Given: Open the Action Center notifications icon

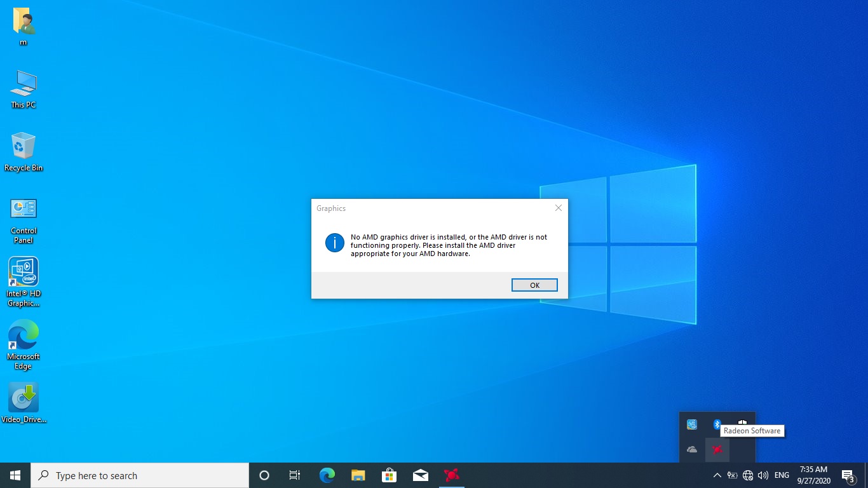Looking at the screenshot, I should click(848, 475).
